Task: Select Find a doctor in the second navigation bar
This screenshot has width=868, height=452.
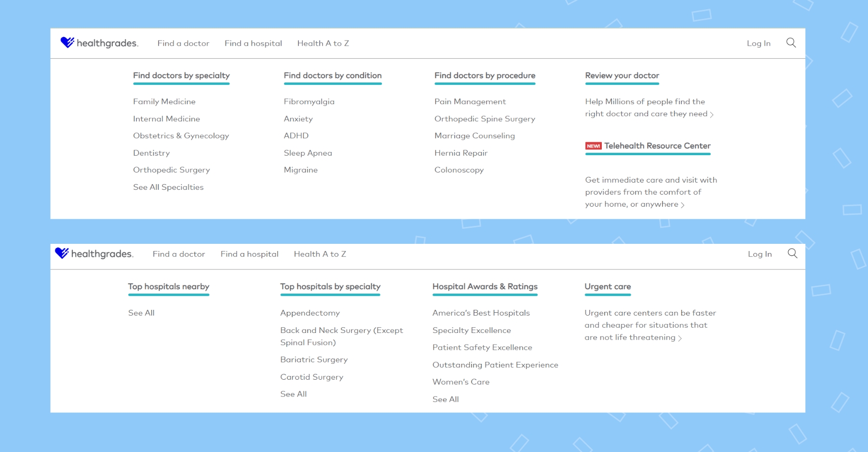Action: pyautogui.click(x=179, y=254)
